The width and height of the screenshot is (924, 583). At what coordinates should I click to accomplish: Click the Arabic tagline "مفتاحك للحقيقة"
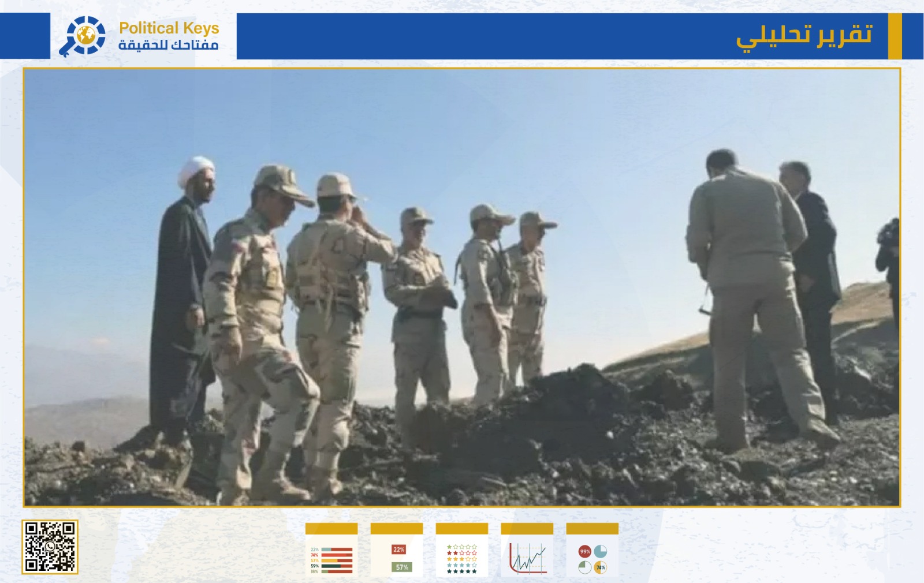click(x=169, y=45)
